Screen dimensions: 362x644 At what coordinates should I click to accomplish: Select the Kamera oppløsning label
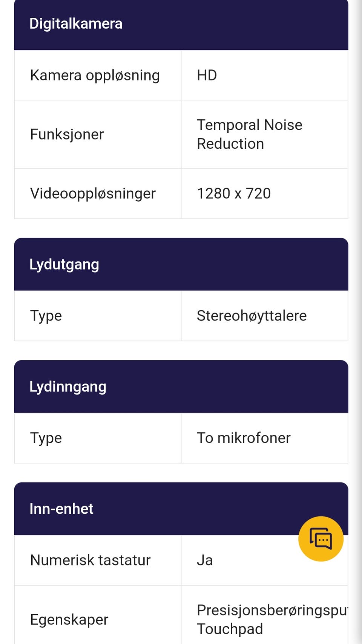pyautogui.click(x=95, y=75)
